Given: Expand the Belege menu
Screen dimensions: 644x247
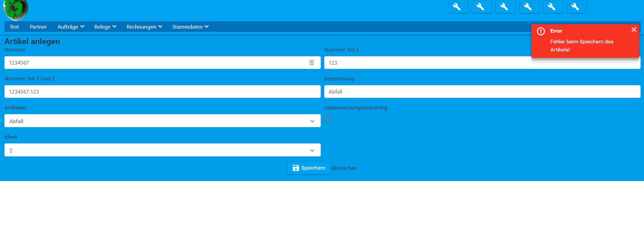Looking at the screenshot, I should click(105, 27).
